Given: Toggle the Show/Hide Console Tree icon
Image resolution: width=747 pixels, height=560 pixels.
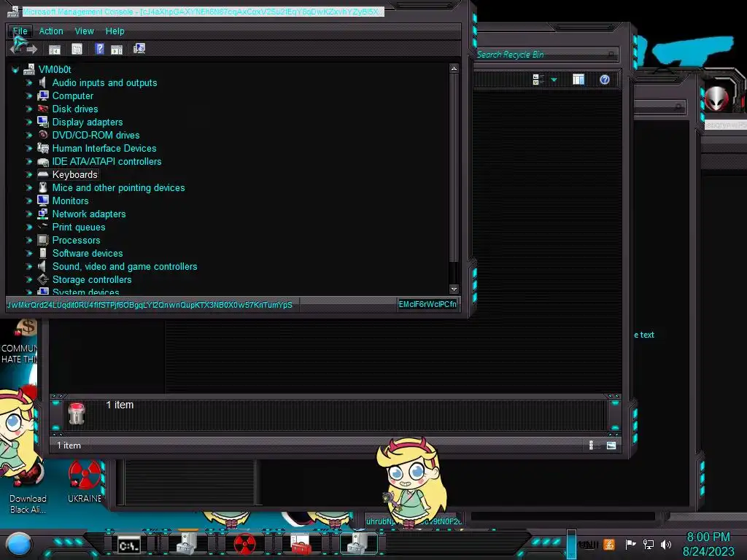Looking at the screenshot, I should click(55, 49).
